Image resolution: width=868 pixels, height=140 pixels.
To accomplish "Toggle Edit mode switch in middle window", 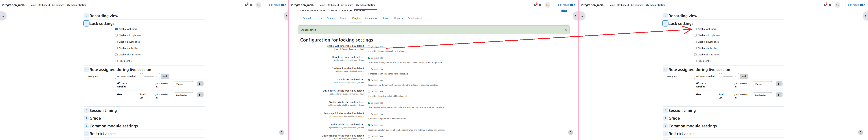I will (x=572, y=5).
